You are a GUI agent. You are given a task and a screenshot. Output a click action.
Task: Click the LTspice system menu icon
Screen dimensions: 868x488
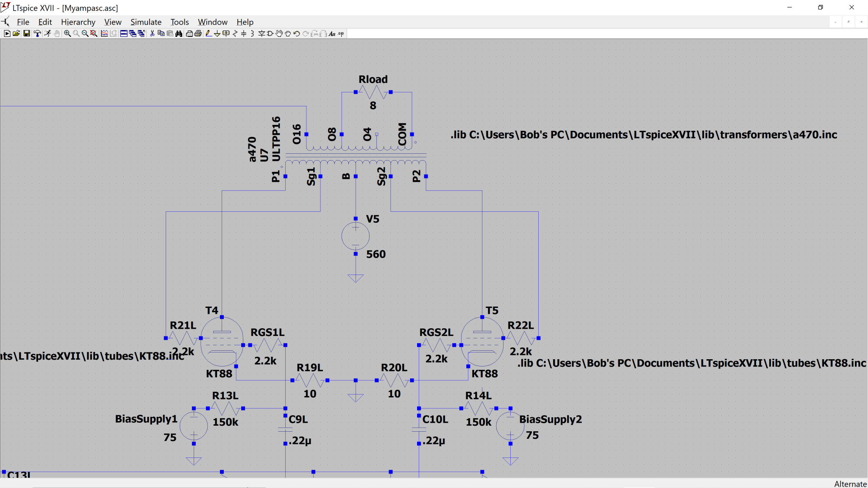[x=6, y=7]
